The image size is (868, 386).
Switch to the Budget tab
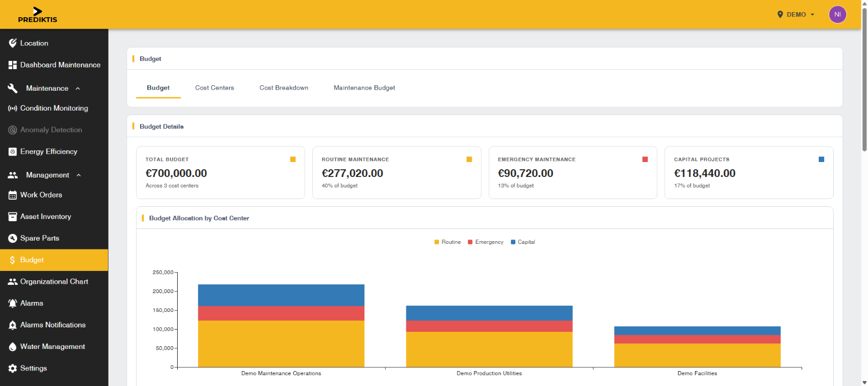pyautogui.click(x=158, y=87)
